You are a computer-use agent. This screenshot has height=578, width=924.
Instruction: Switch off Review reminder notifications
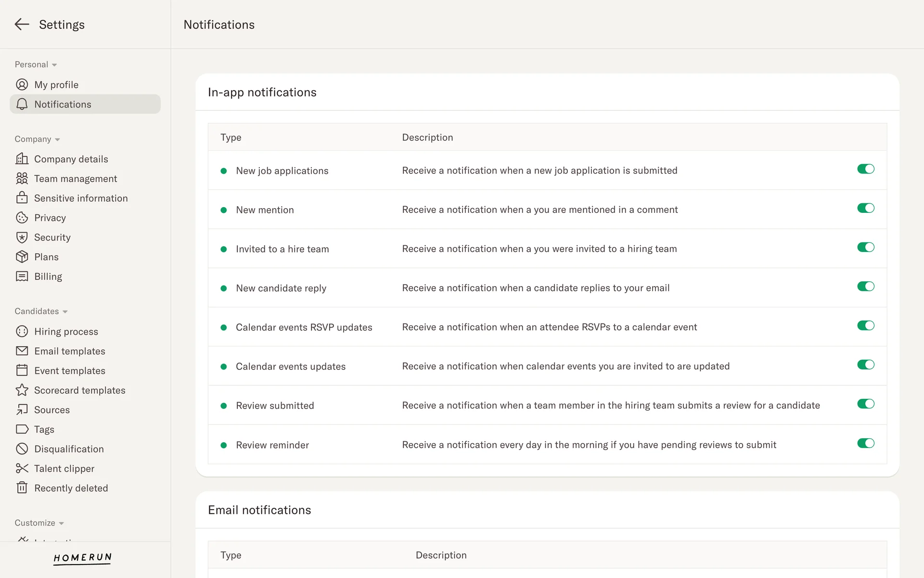coord(865,443)
